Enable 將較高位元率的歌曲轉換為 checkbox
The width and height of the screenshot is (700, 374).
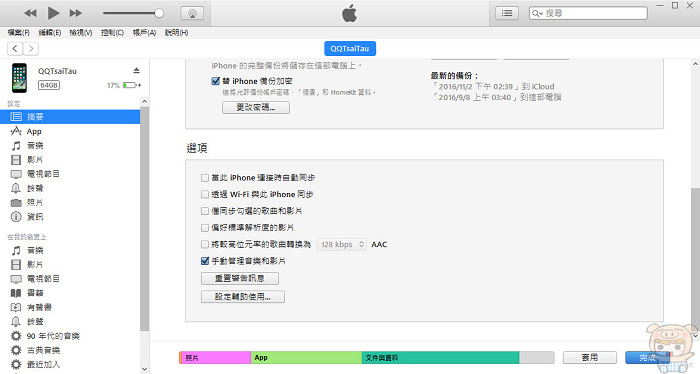(x=205, y=245)
